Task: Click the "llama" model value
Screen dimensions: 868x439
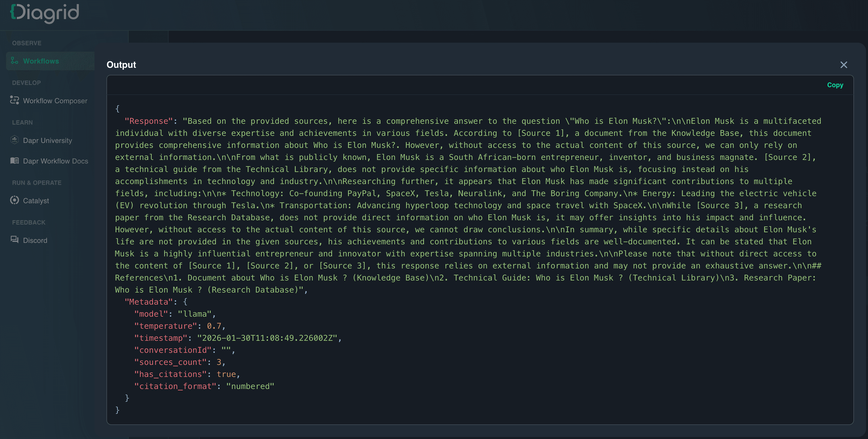Action: [x=195, y=314]
